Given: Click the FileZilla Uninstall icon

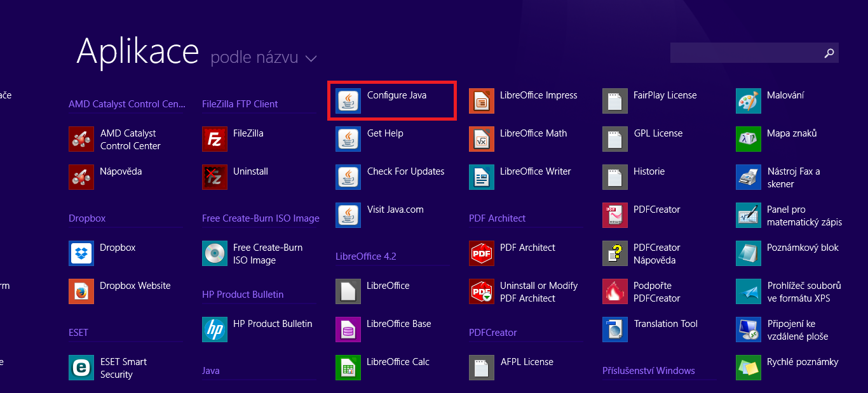Looking at the screenshot, I should [x=215, y=177].
